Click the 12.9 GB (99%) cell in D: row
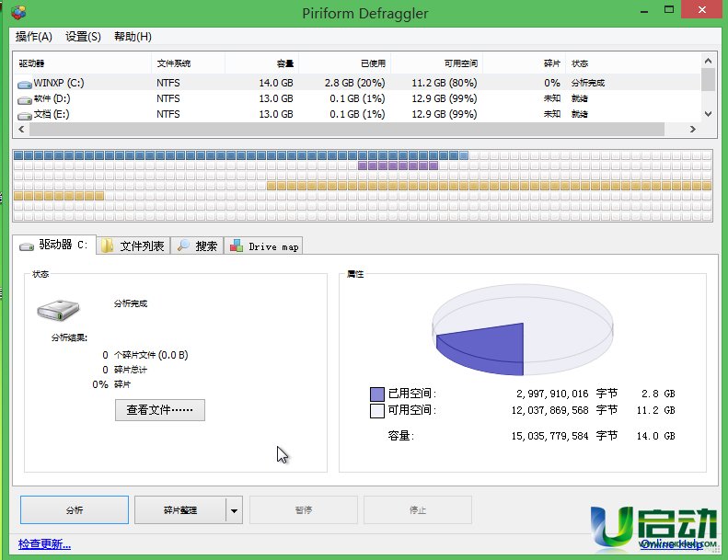728x560 pixels. click(445, 98)
